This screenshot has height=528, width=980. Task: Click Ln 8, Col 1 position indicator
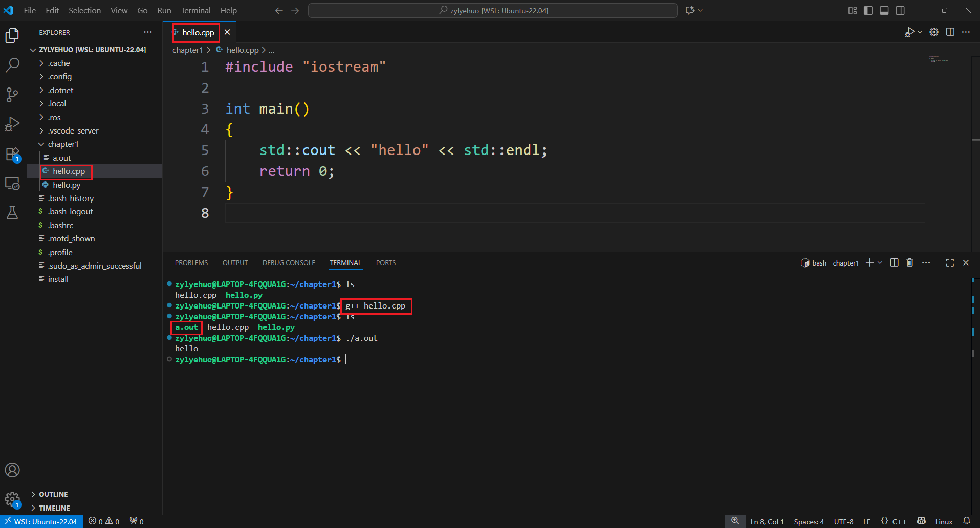pyautogui.click(x=767, y=521)
